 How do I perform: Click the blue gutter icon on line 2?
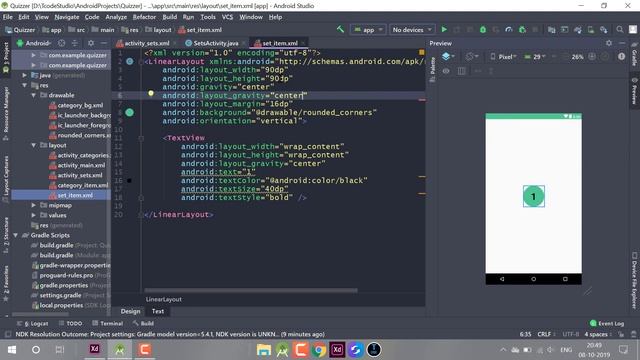tap(129, 61)
